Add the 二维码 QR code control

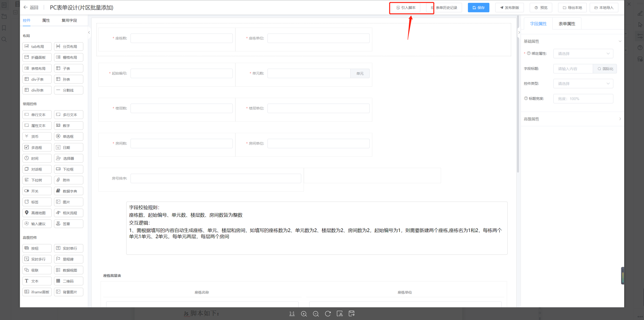(x=69, y=281)
